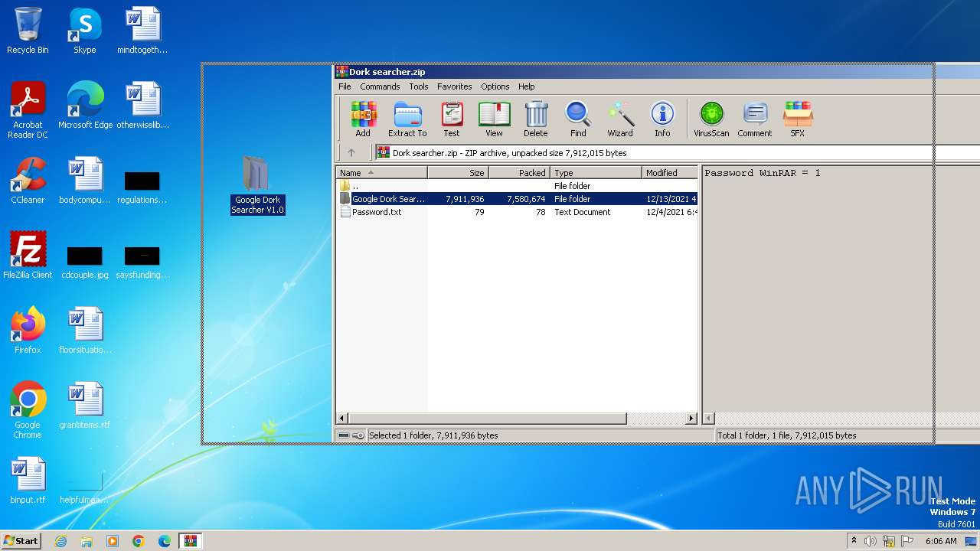Select the bodycompu... document on desktop
This screenshot has width=980, height=551.
(85, 181)
